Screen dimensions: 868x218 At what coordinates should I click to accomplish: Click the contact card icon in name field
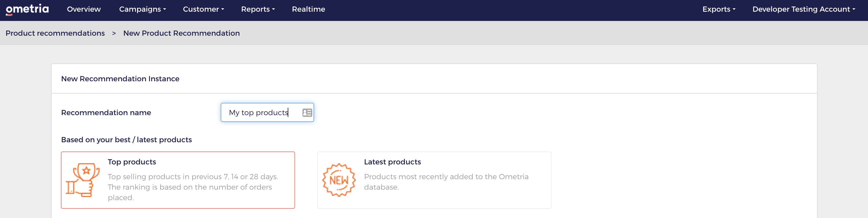pos(307,112)
